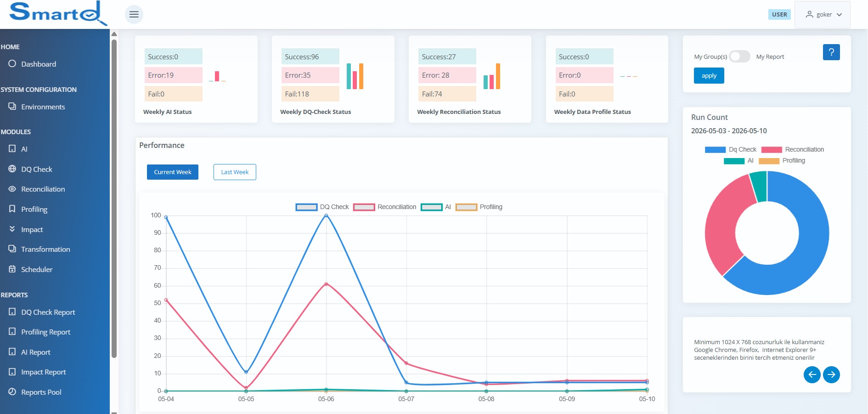Click the Transformation copy icon
Image resolution: width=868 pixels, height=414 pixels.
[12, 249]
